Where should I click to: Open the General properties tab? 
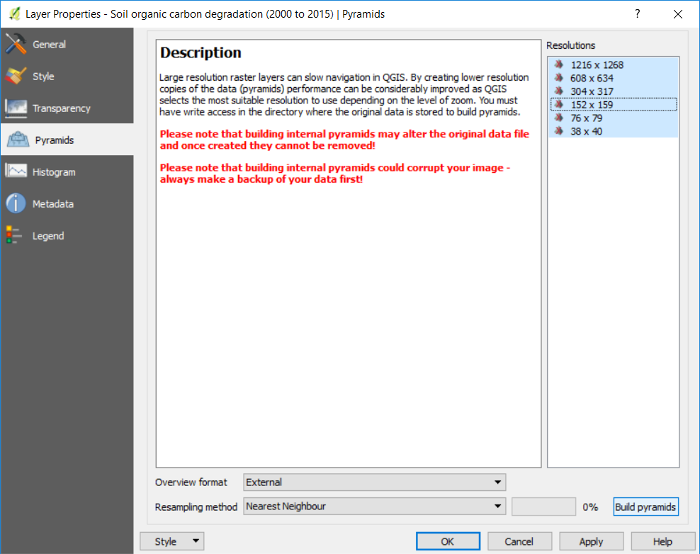(67, 44)
